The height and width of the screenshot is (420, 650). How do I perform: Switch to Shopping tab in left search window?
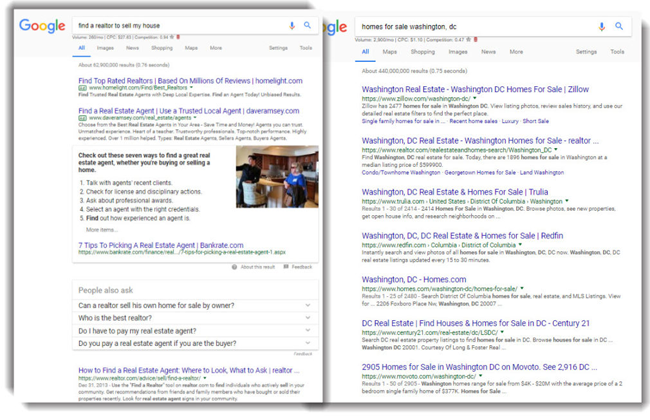point(162,48)
